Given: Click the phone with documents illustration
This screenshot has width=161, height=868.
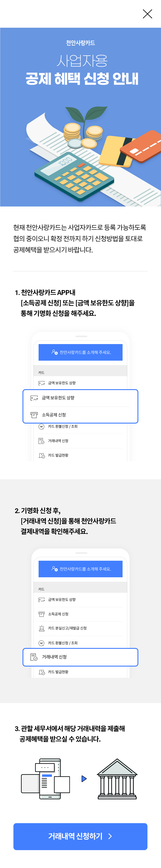Looking at the screenshot, I should click(x=45, y=779).
